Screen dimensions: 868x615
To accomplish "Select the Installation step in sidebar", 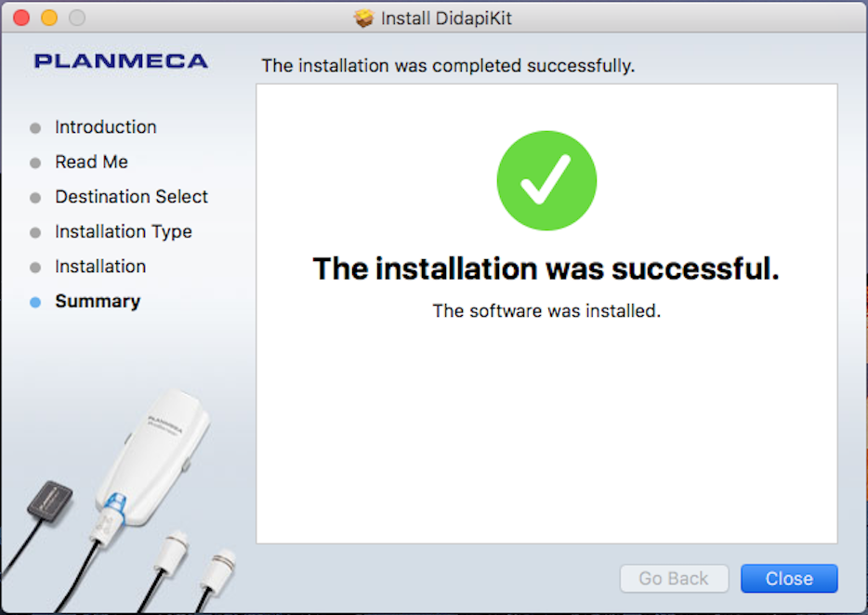I will [x=99, y=267].
